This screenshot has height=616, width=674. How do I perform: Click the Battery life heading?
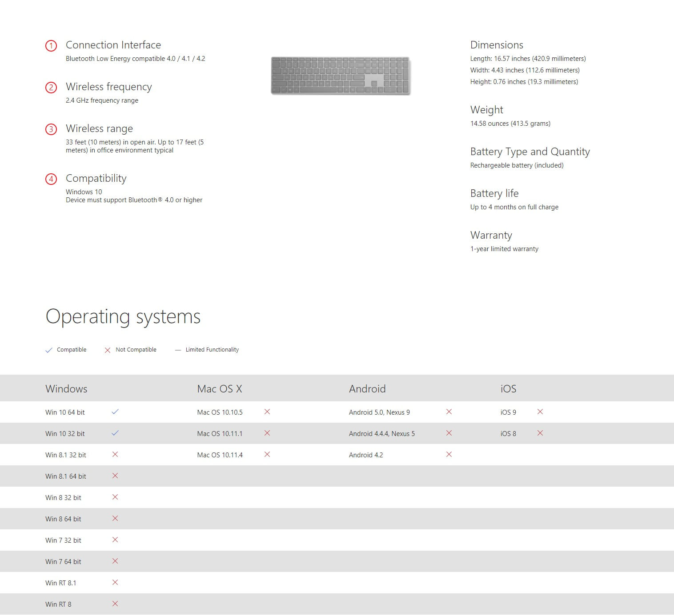[494, 193]
